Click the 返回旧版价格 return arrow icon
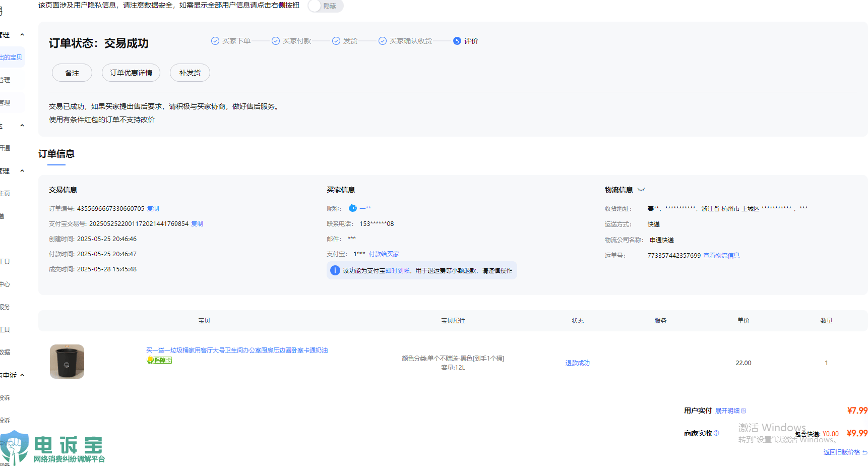The image size is (868, 466). tap(864, 452)
